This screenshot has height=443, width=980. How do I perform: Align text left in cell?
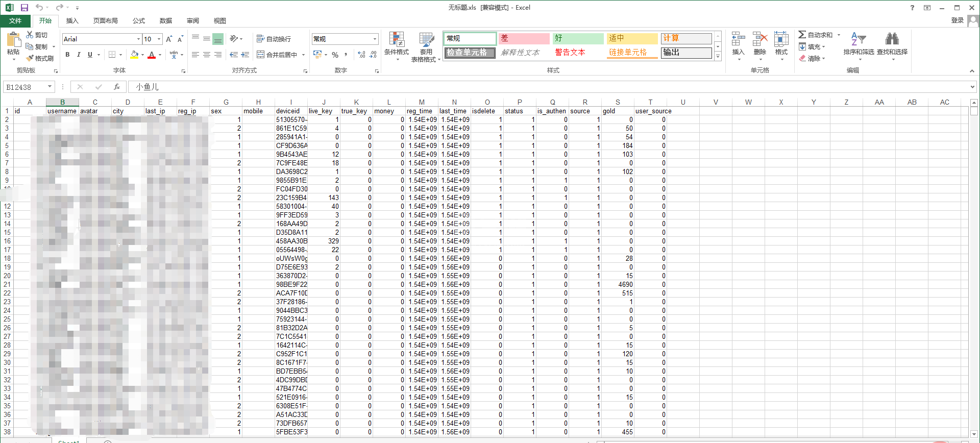point(195,55)
